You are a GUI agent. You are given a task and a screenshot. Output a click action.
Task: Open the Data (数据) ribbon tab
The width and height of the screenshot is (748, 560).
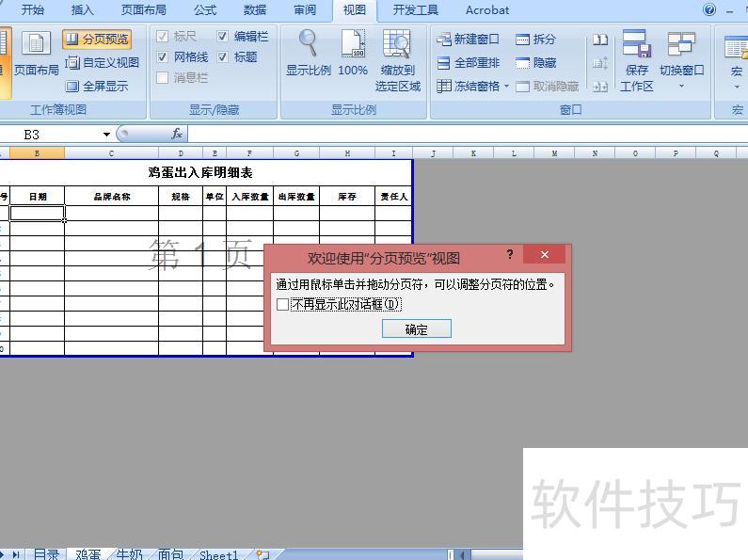pyautogui.click(x=255, y=10)
